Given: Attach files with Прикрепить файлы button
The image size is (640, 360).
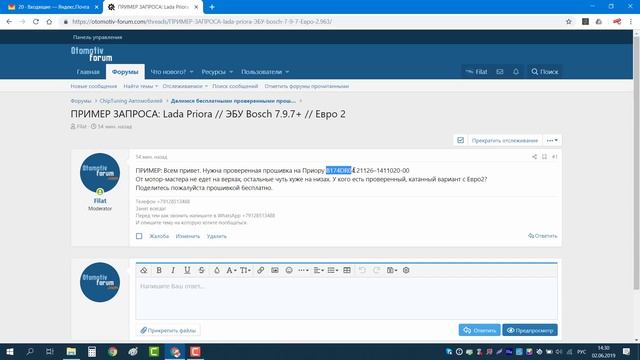Looking at the screenshot, I should point(168,330).
